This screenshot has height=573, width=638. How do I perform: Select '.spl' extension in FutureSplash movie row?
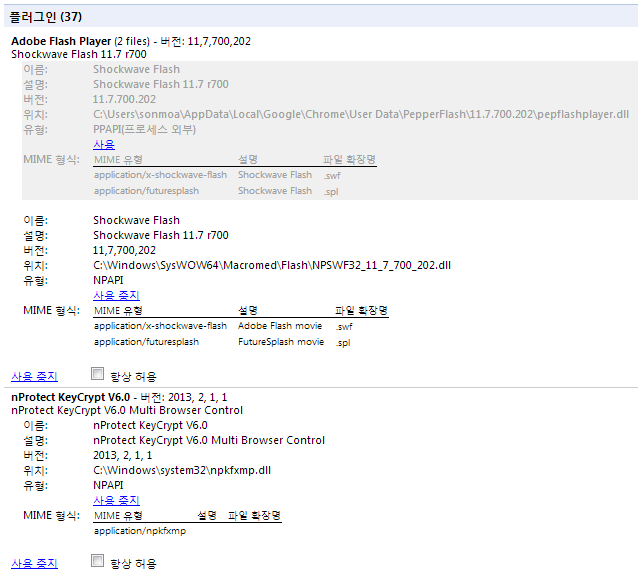click(x=343, y=343)
